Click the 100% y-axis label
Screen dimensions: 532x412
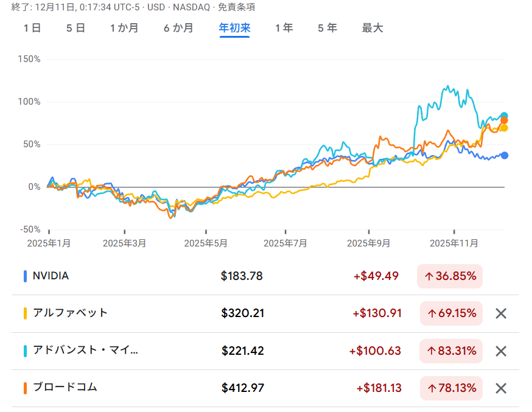pyautogui.click(x=29, y=102)
